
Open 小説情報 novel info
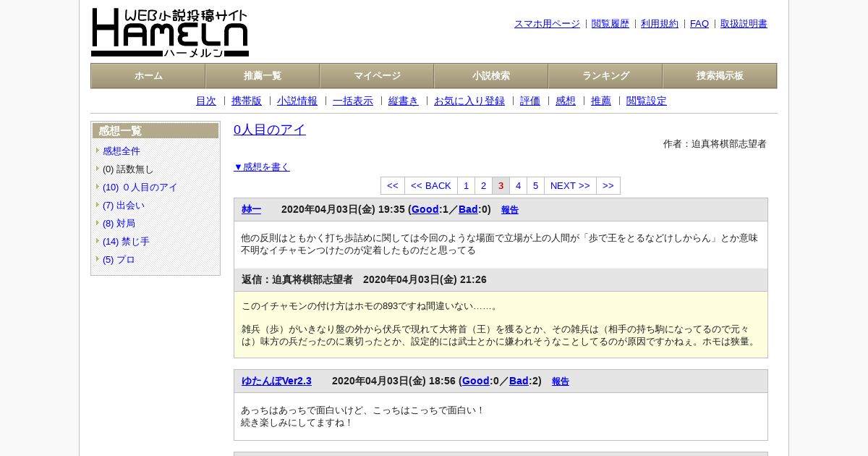coord(297,101)
